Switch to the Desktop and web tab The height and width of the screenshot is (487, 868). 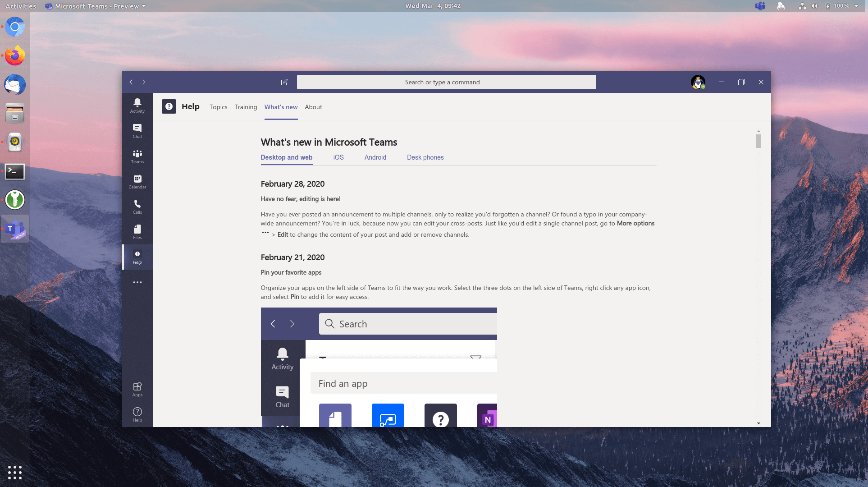coord(286,157)
